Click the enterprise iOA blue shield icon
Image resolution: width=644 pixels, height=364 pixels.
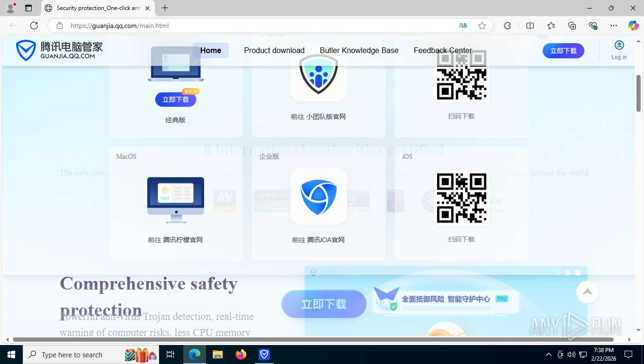(x=319, y=196)
